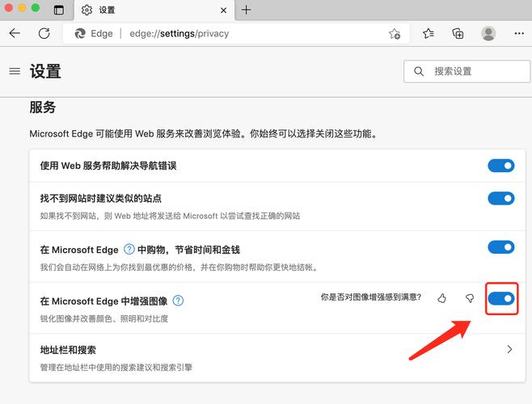The image size is (532, 404).
Task: Click help icon next to 增强图像
Action: pos(178,301)
